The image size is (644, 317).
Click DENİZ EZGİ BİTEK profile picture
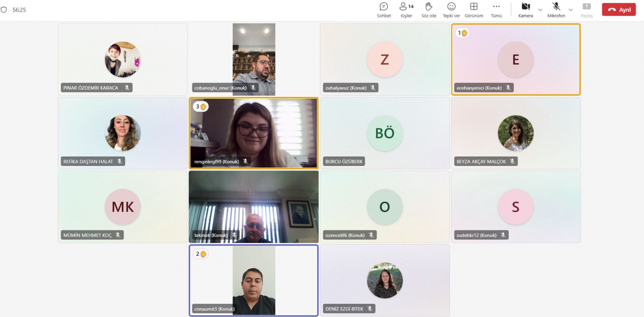coord(384,280)
